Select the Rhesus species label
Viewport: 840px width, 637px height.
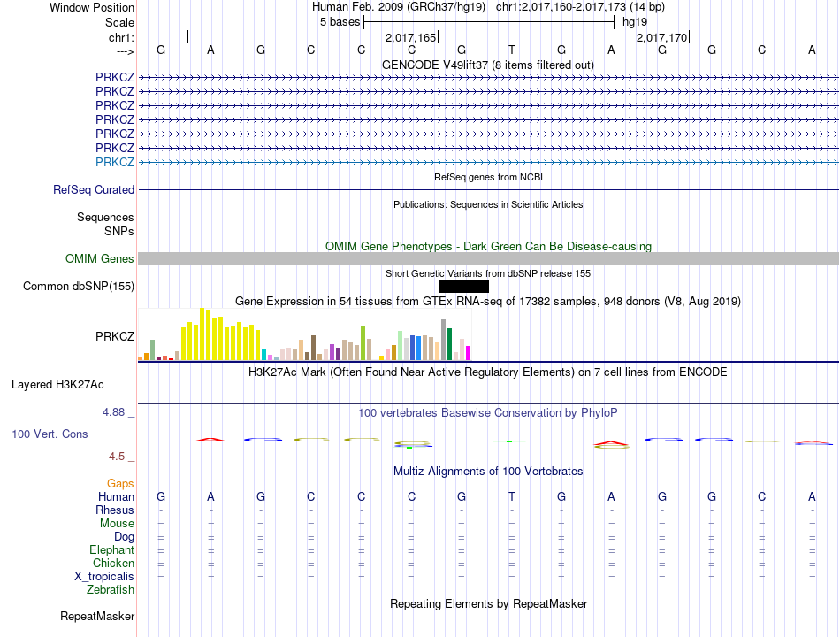click(x=115, y=510)
